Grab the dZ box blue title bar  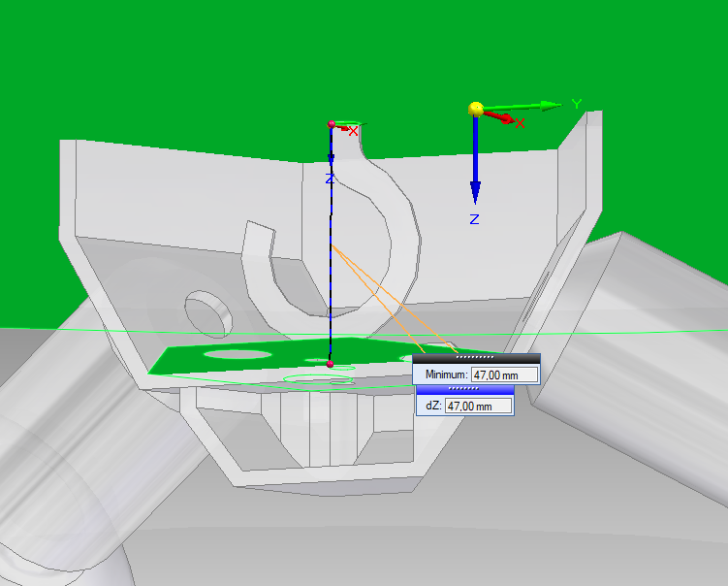(465, 389)
